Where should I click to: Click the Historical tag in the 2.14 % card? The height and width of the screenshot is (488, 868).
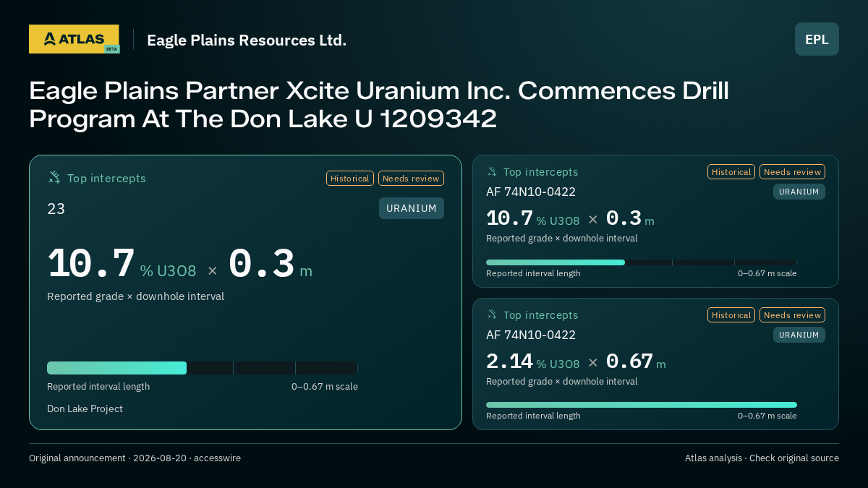pyautogui.click(x=731, y=314)
